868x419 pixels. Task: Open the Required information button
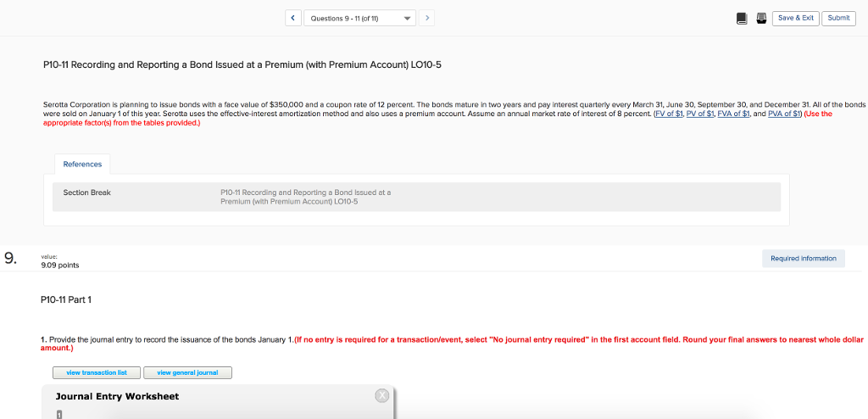(x=802, y=259)
